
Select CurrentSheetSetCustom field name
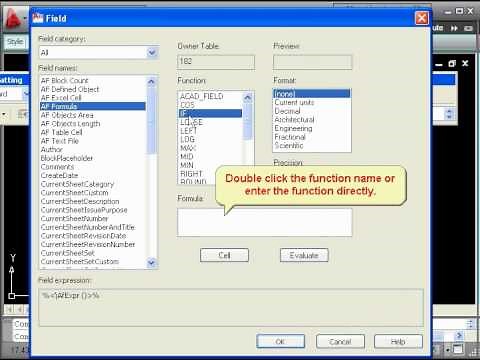coord(80,262)
